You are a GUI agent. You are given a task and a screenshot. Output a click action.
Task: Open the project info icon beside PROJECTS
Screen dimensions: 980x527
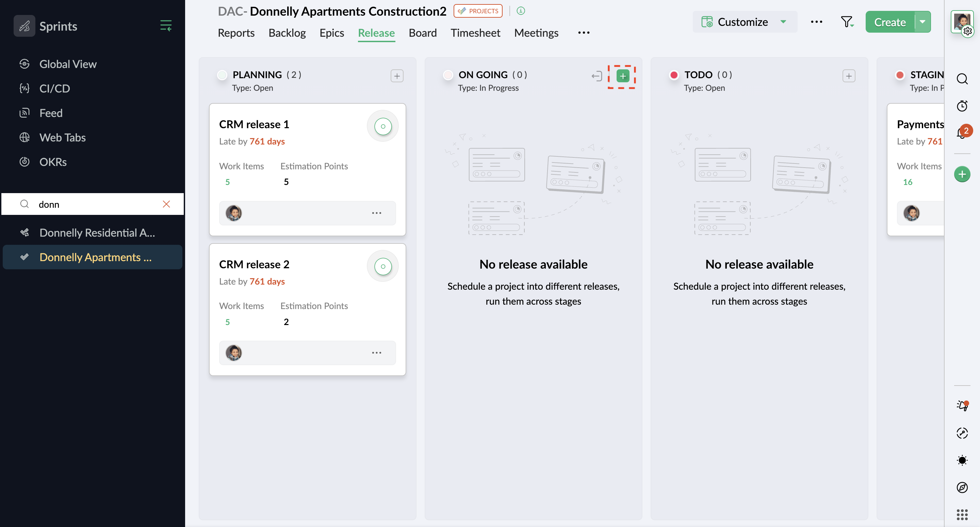coord(521,11)
